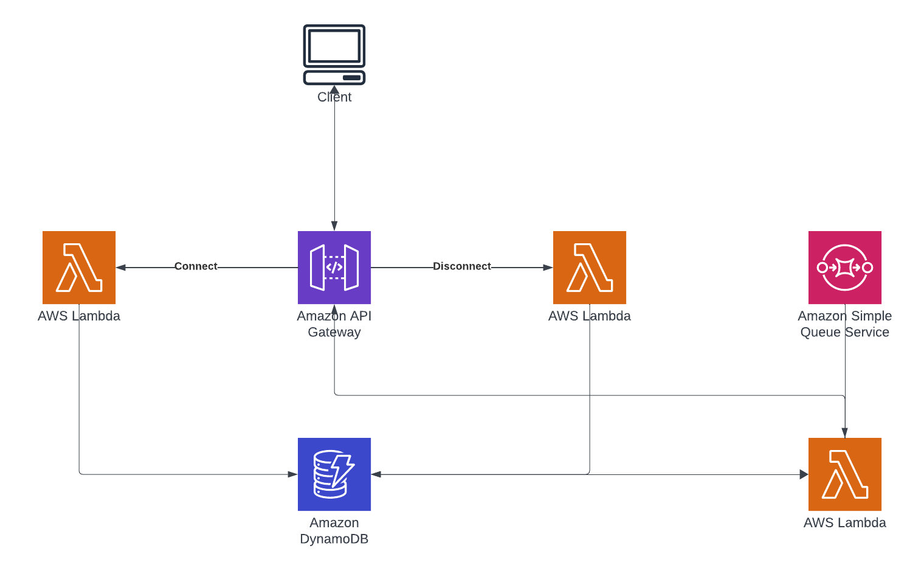
Task: Select the AWS Lambda label under the bottom-right Lambda
Action: 845,523
